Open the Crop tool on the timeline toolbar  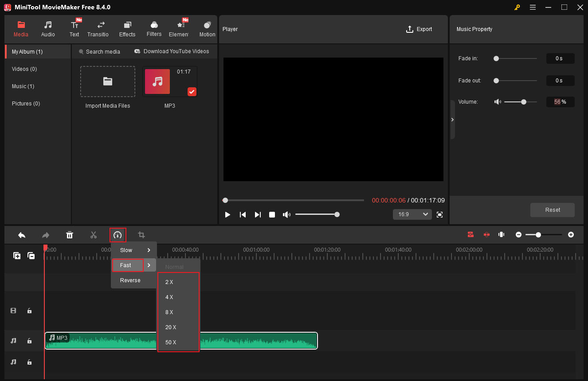(x=141, y=235)
